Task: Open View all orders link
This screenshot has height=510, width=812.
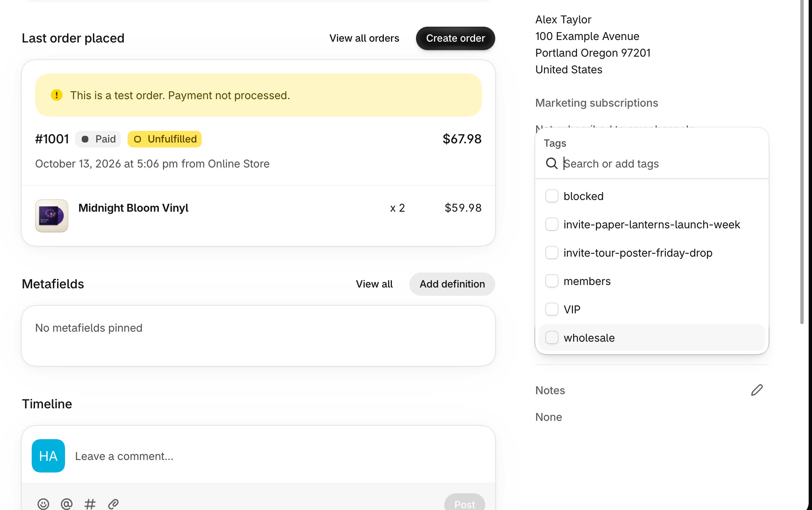Action: pyautogui.click(x=364, y=38)
